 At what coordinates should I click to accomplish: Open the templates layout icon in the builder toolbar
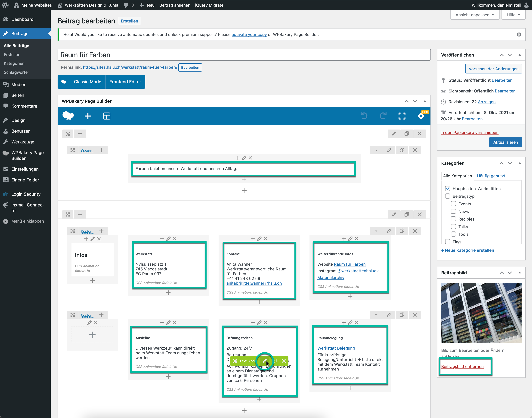[x=107, y=116]
